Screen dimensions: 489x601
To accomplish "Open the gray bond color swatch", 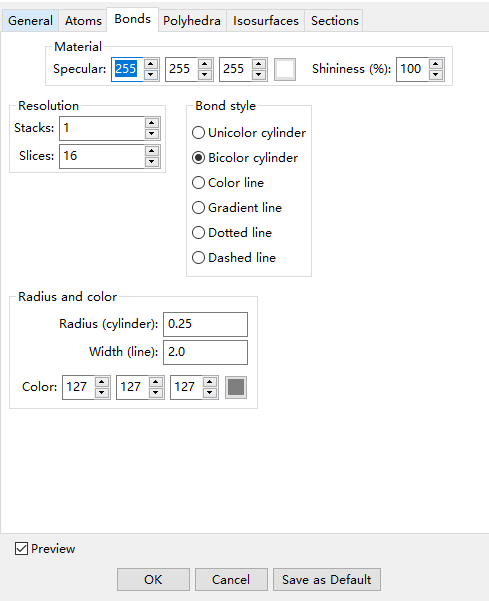I will pyautogui.click(x=236, y=387).
